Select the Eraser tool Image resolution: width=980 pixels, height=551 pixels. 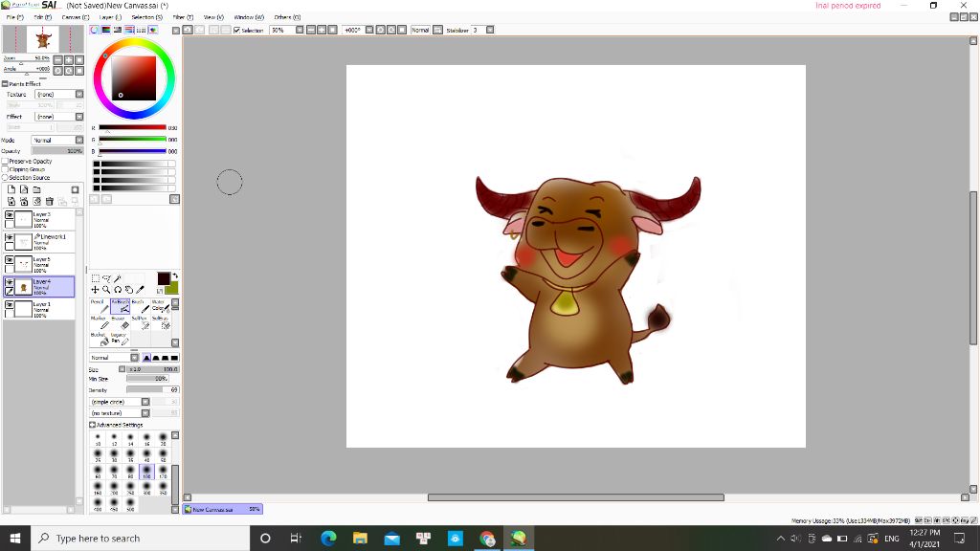coord(120,321)
